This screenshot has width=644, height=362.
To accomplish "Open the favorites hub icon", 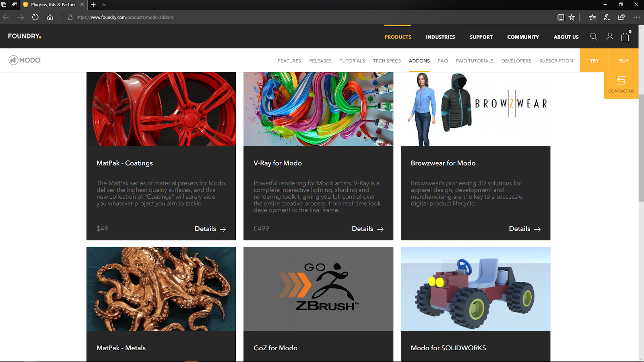I will (592, 17).
